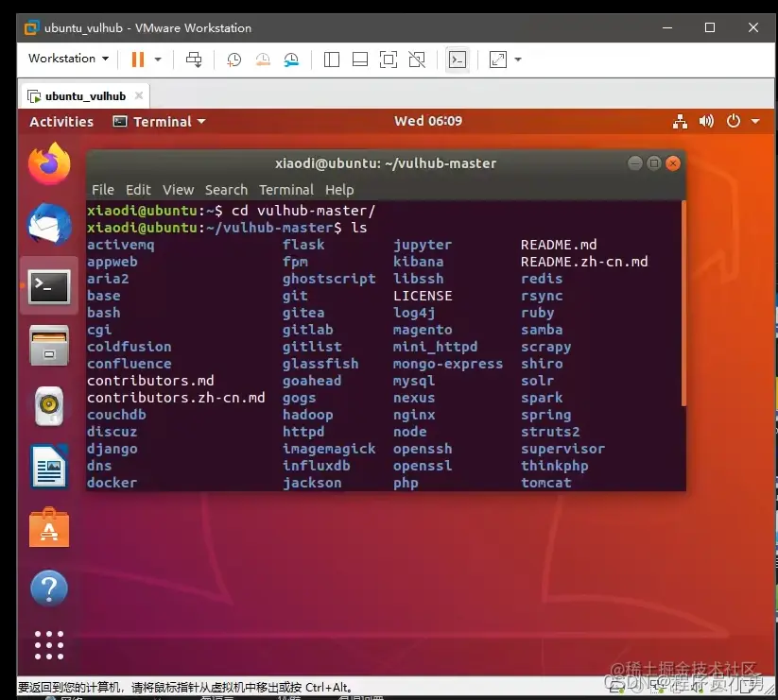Click the terminal scrollbar
The width and height of the screenshot is (778, 700).
click(683, 303)
